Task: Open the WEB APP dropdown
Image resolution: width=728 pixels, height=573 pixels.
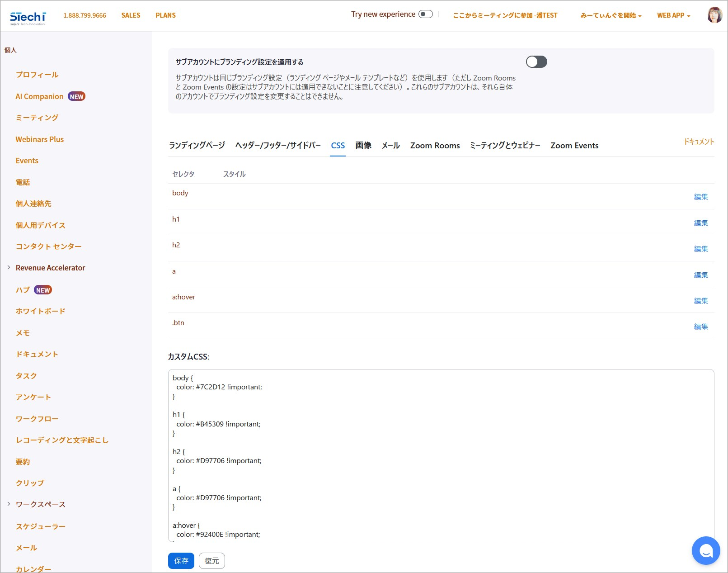Action: tap(673, 15)
